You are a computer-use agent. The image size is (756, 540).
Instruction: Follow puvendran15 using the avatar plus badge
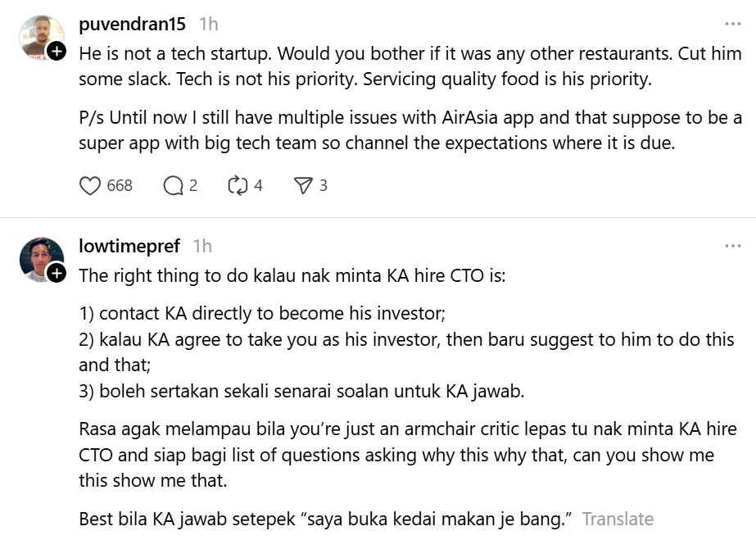(x=57, y=52)
